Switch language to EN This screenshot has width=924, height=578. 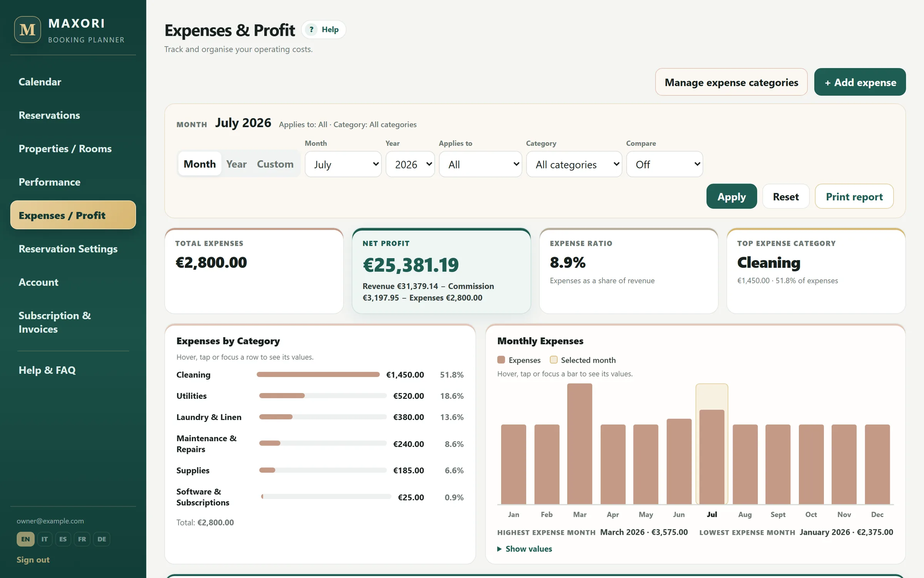(25, 539)
